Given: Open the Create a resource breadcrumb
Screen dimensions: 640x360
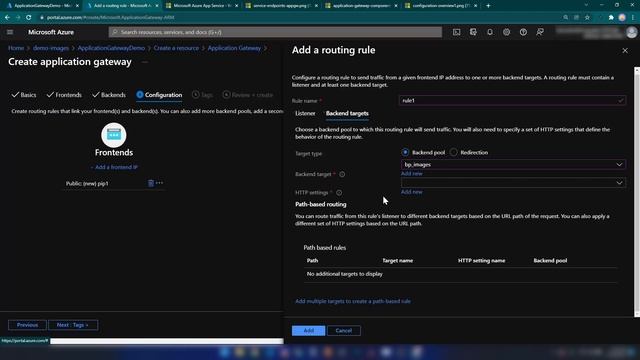Looking at the screenshot, I should coord(176,48).
